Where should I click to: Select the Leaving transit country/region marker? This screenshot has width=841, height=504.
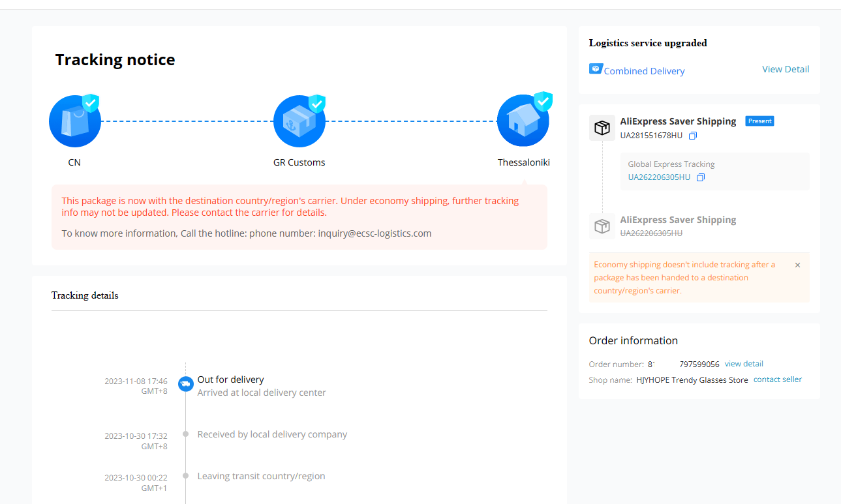click(x=185, y=476)
